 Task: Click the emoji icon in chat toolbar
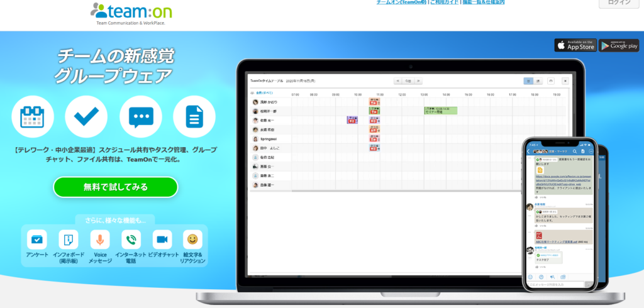click(530, 277)
